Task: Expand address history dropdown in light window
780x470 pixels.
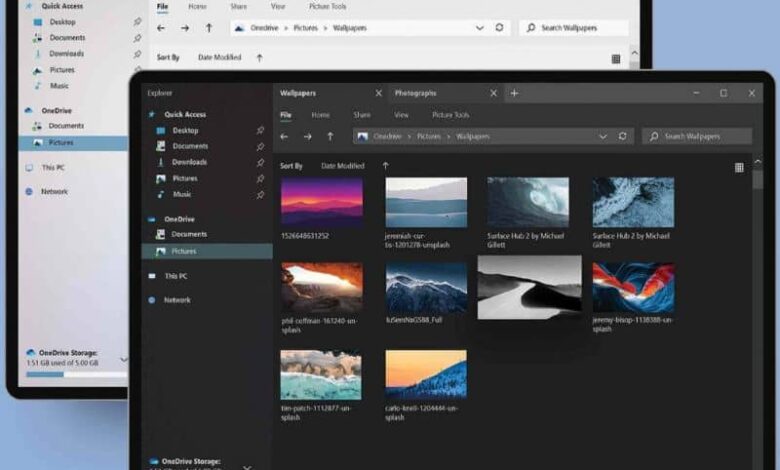Action: coord(480,28)
